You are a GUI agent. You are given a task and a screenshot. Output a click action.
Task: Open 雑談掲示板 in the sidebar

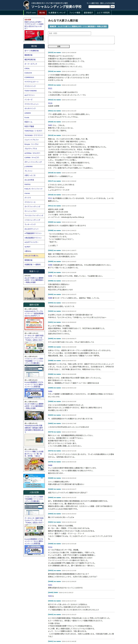(x=34, y=55)
